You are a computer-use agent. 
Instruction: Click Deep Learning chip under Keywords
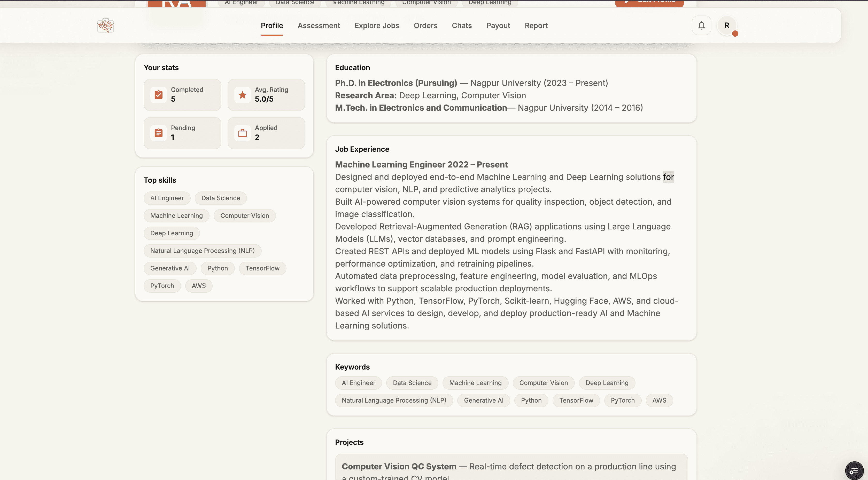click(x=607, y=383)
